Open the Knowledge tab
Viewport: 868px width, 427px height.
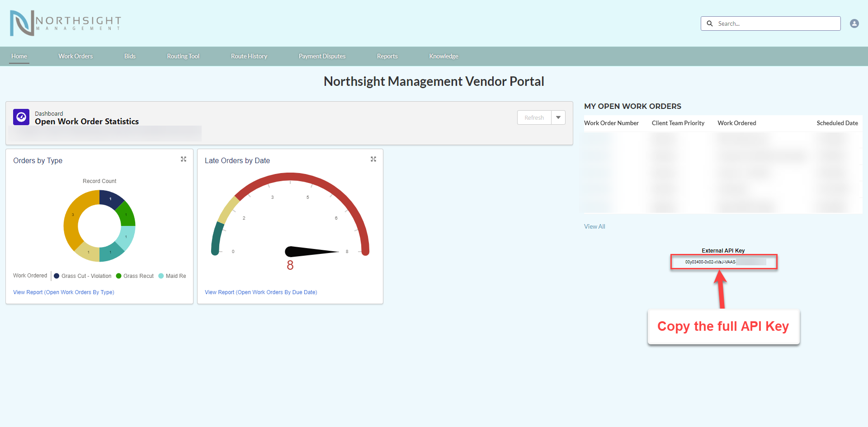coord(443,56)
